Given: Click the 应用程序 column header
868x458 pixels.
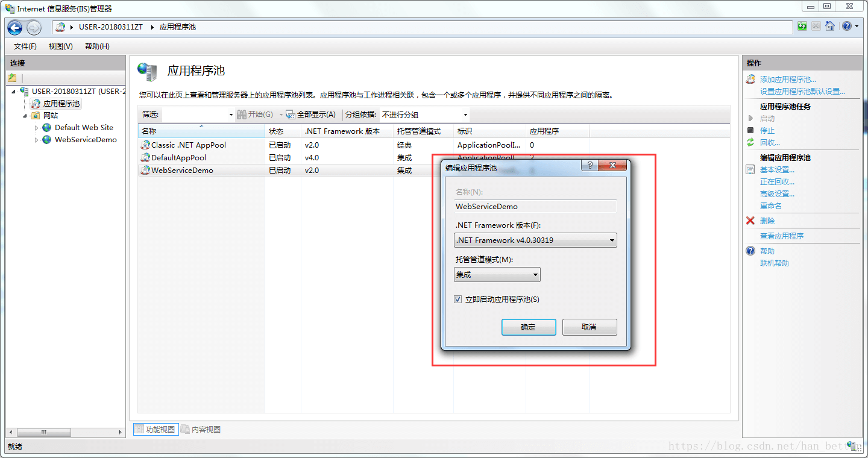Looking at the screenshot, I should click(x=558, y=131).
